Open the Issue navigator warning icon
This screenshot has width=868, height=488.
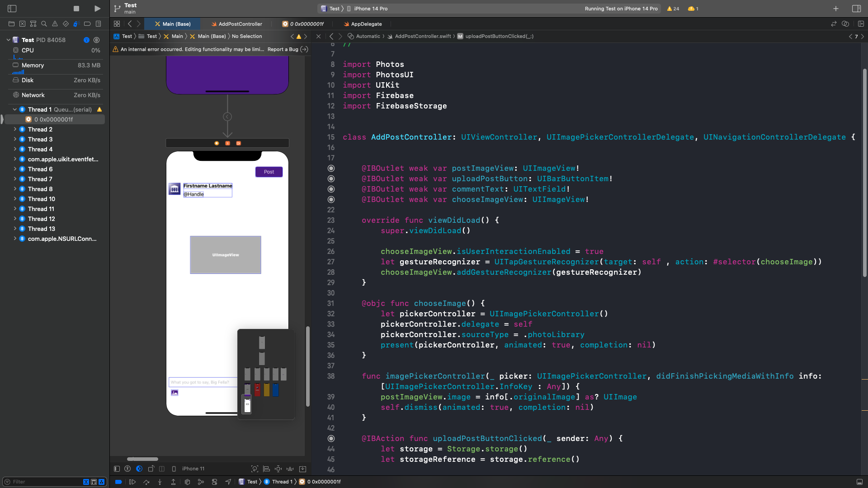[x=55, y=24]
